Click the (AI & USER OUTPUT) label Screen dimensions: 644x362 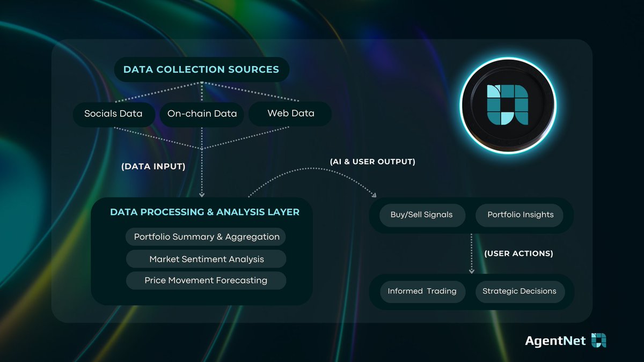[372, 161]
